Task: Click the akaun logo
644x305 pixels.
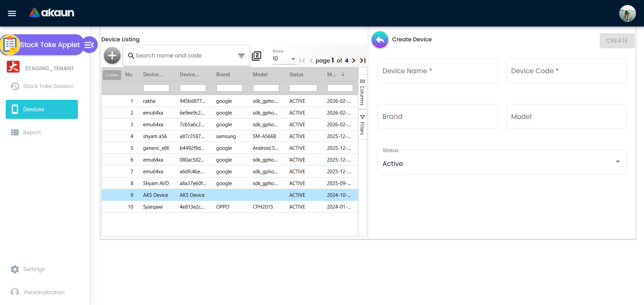Action: point(51,12)
